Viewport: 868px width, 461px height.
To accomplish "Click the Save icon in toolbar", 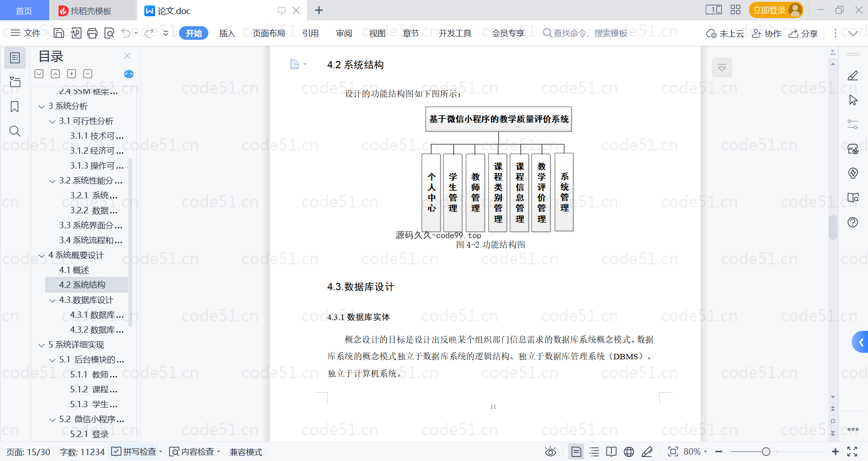I will point(59,33).
